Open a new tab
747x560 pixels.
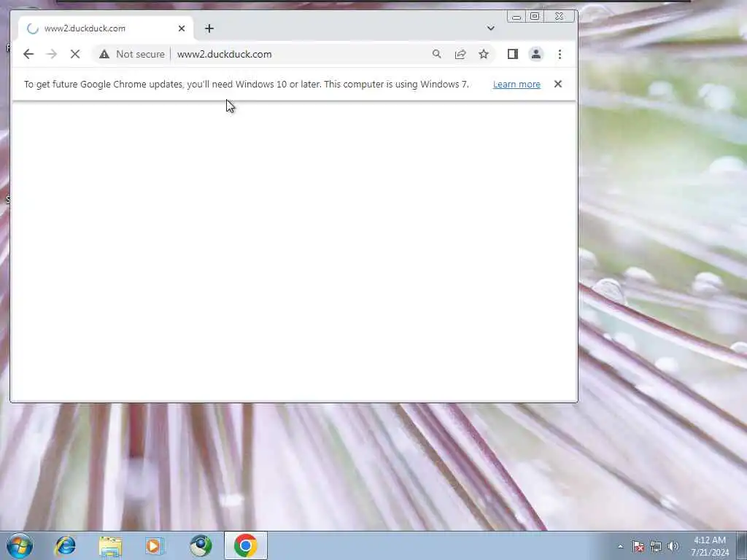[x=209, y=28]
